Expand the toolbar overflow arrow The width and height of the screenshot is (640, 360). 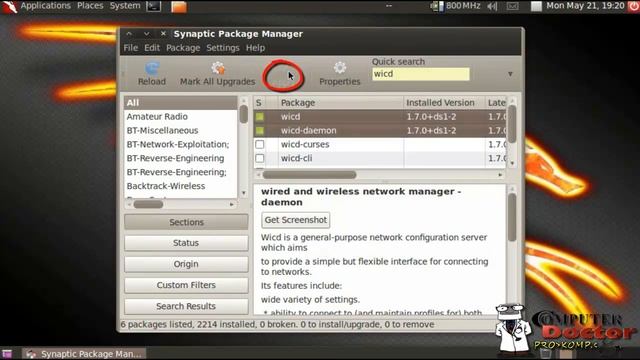coord(510,74)
